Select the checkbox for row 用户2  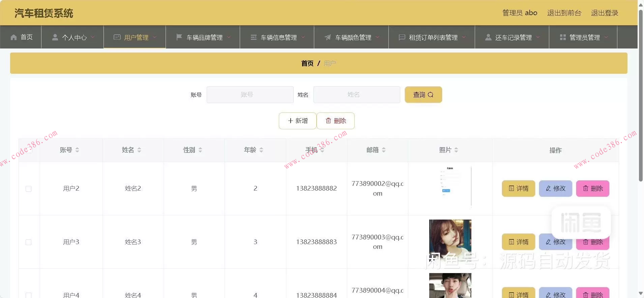[x=29, y=189]
